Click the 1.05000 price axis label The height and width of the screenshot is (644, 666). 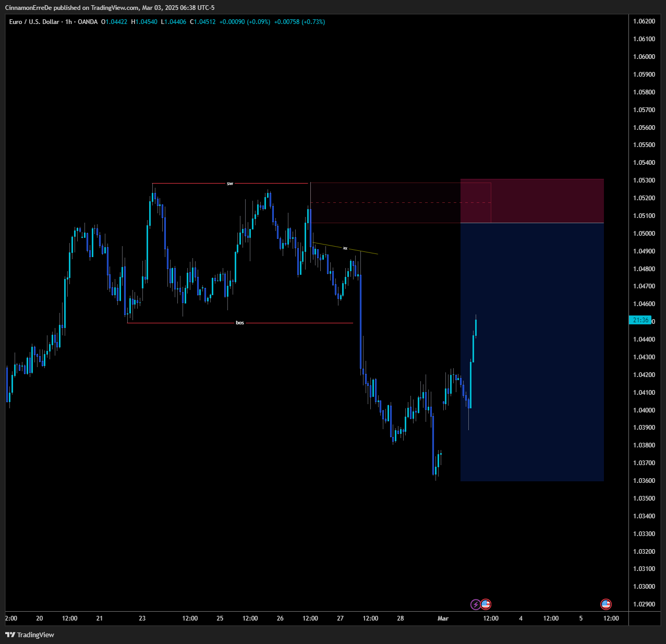pos(644,234)
